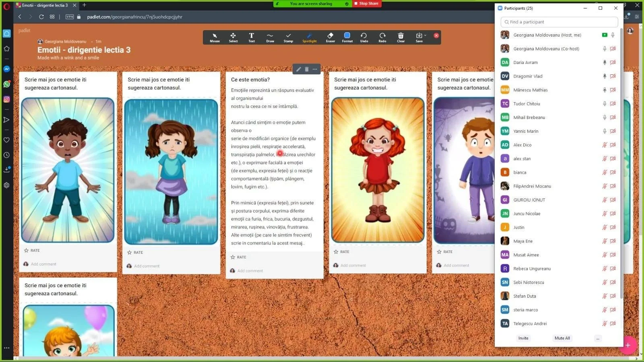
Task: Add comment under angry girl card
Action: click(x=353, y=265)
